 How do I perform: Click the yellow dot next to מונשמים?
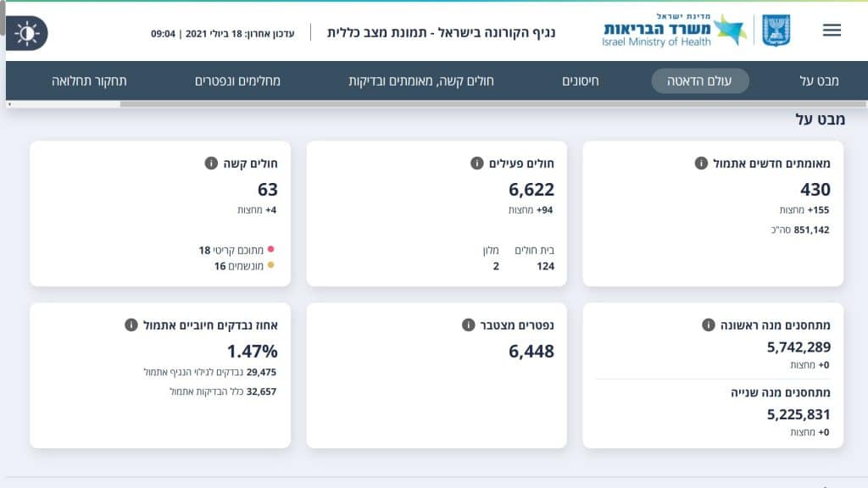(x=271, y=264)
